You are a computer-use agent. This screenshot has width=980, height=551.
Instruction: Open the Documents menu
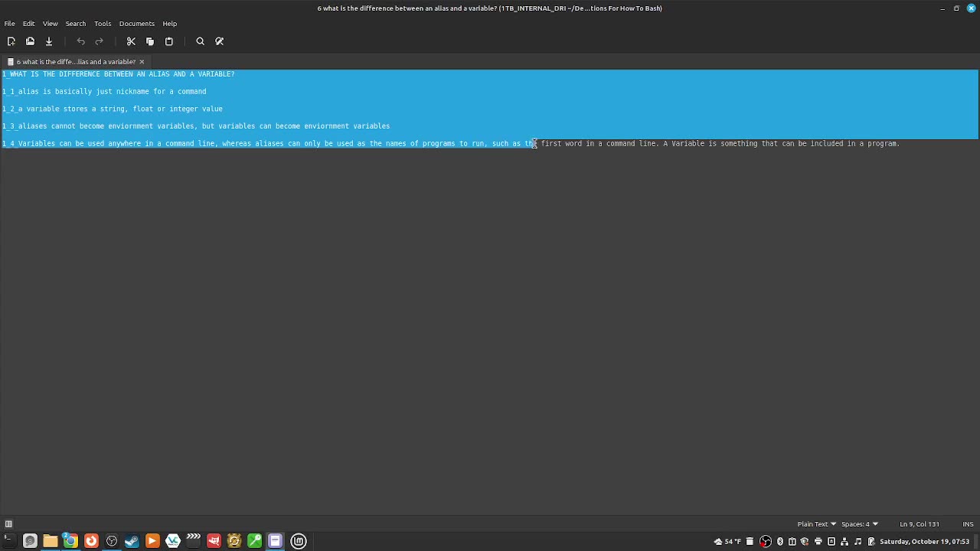tap(136, 24)
